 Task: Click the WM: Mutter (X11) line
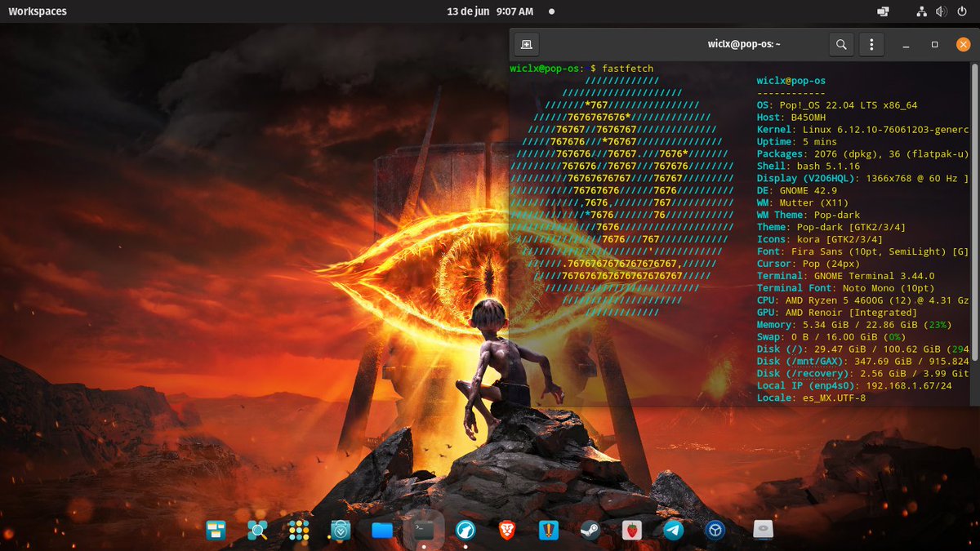click(803, 203)
